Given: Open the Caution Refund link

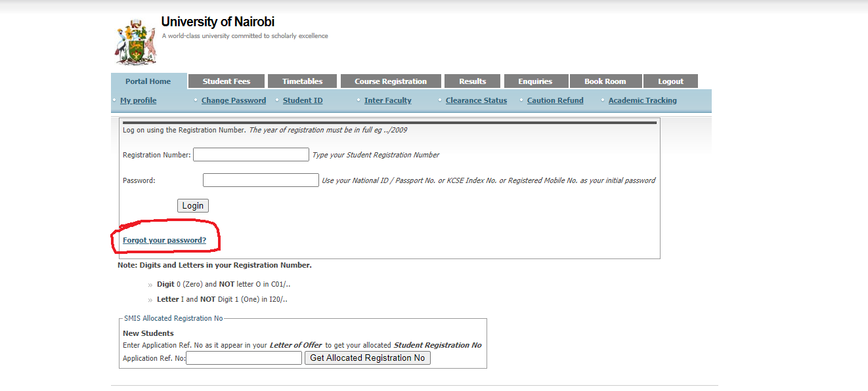Looking at the screenshot, I should click(x=555, y=100).
